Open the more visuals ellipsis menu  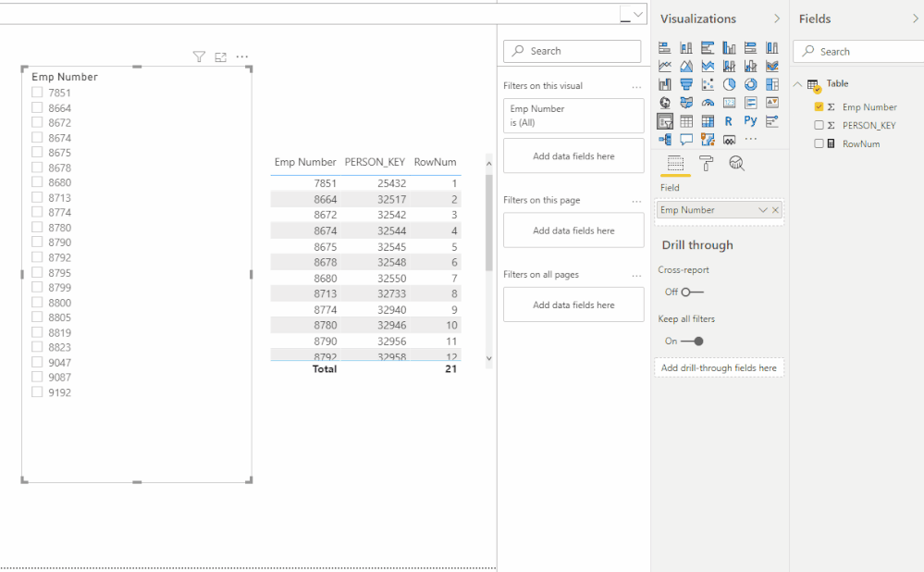point(750,140)
